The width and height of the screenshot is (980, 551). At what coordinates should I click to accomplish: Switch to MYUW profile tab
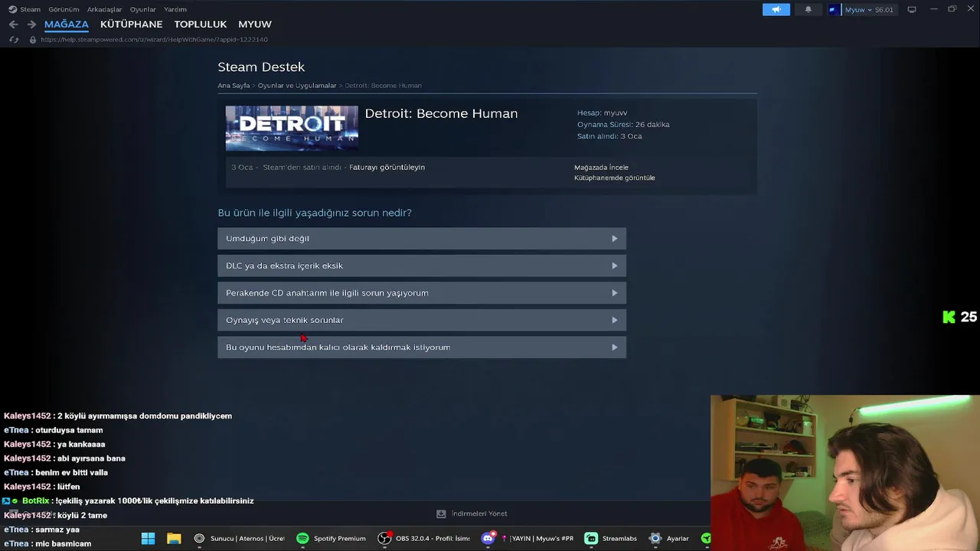[255, 24]
